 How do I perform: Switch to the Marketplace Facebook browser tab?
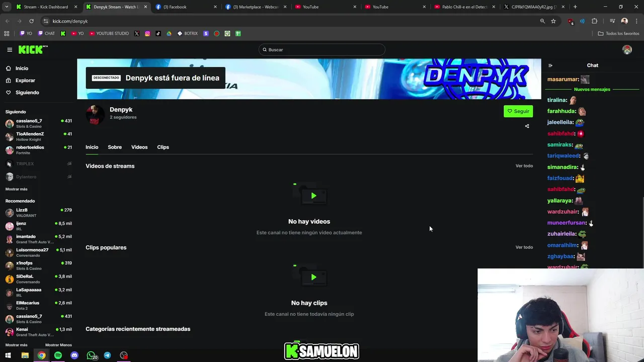tap(256, 7)
